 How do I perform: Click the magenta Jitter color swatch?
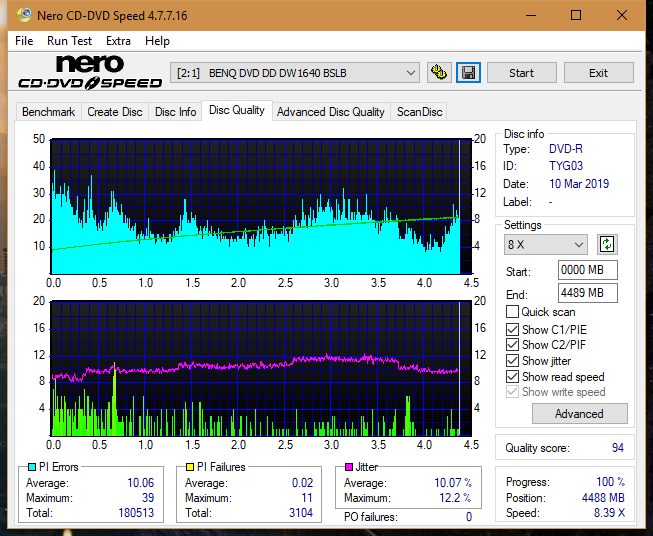pyautogui.click(x=349, y=467)
